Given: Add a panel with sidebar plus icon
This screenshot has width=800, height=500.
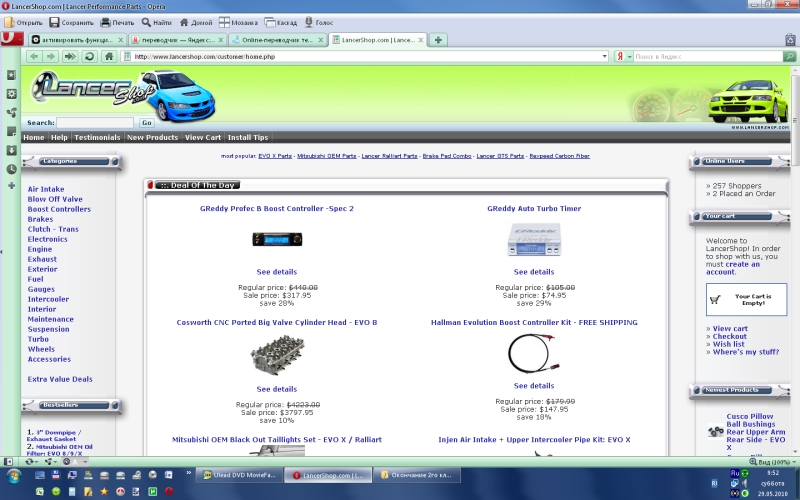Looking at the screenshot, I should point(11,186).
